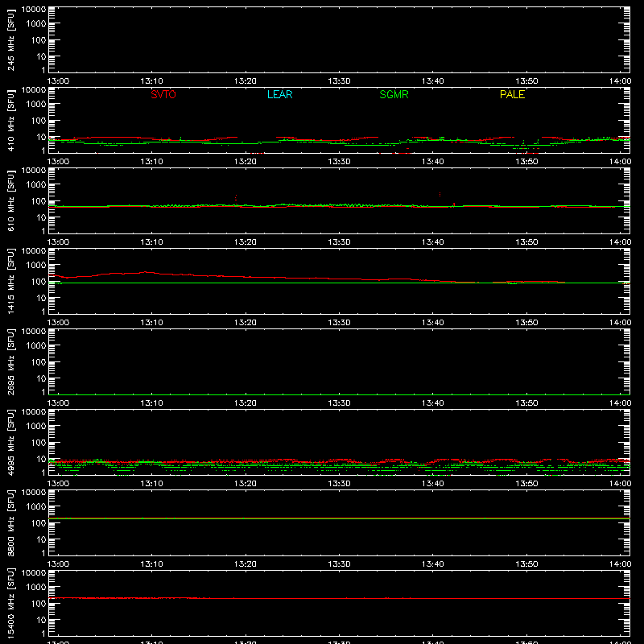The image size is (644, 644).
Task: Click the 1000 tick label of 2695 MHz panel
Action: [x=36, y=346]
